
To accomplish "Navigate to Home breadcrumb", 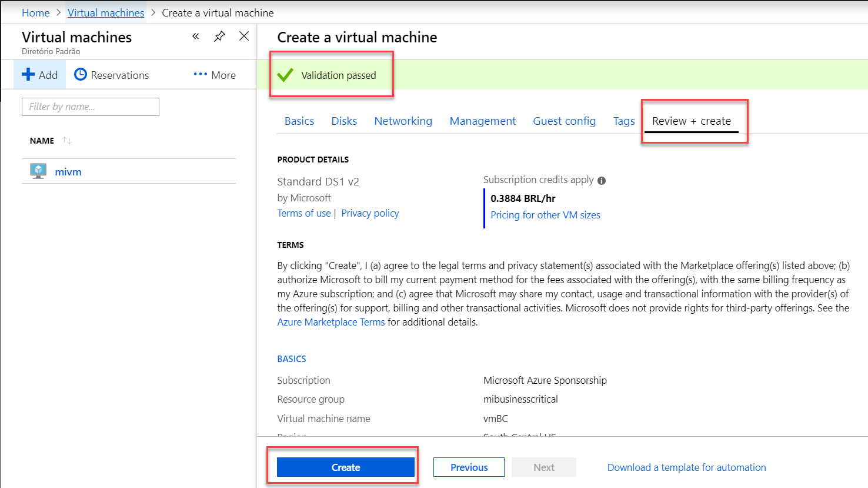I will pos(35,12).
